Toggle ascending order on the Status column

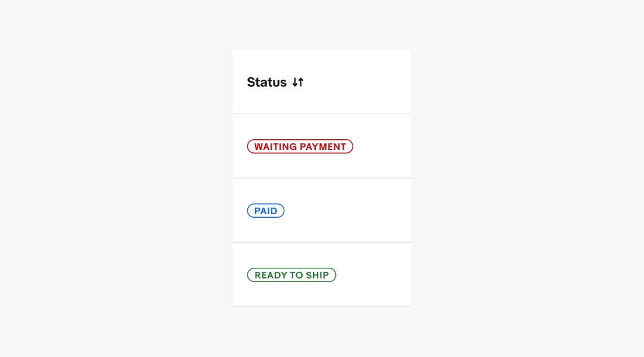(301, 82)
